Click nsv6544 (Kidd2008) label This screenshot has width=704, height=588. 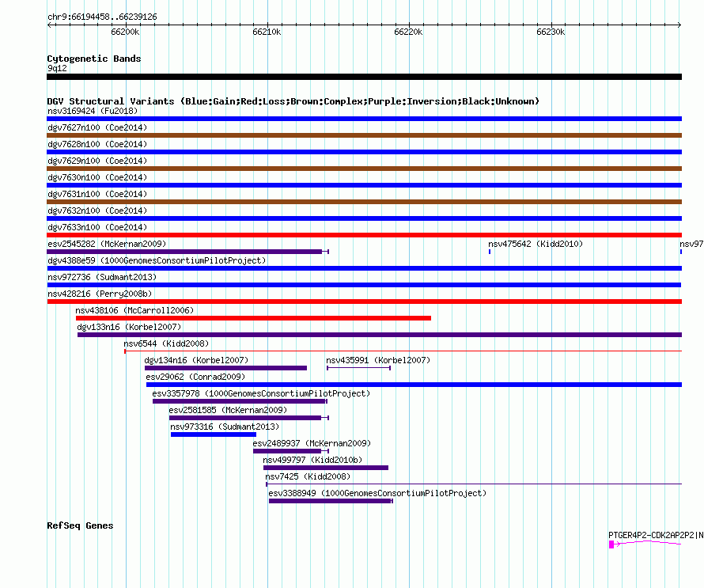pyautogui.click(x=166, y=343)
